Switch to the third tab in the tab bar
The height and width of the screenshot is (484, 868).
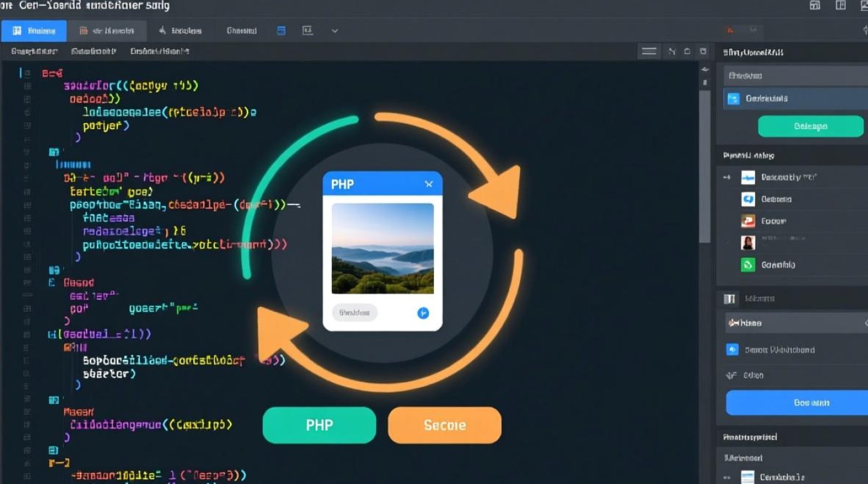click(180, 30)
